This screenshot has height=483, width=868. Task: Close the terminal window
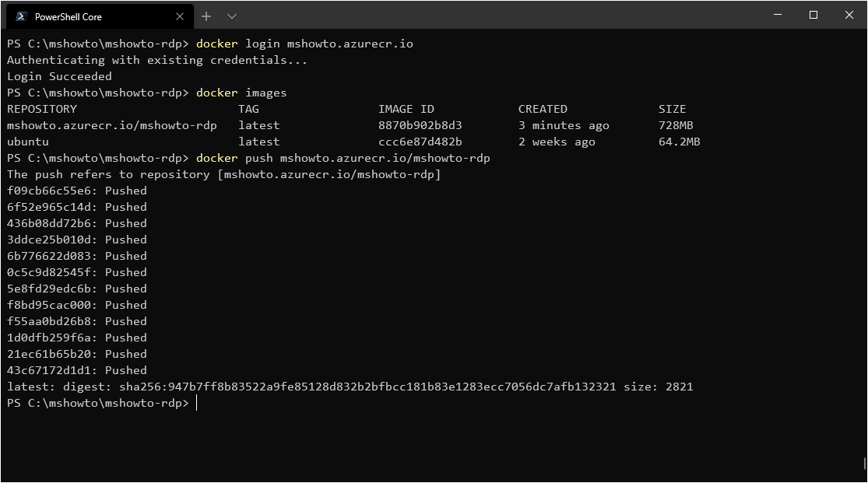(849, 15)
